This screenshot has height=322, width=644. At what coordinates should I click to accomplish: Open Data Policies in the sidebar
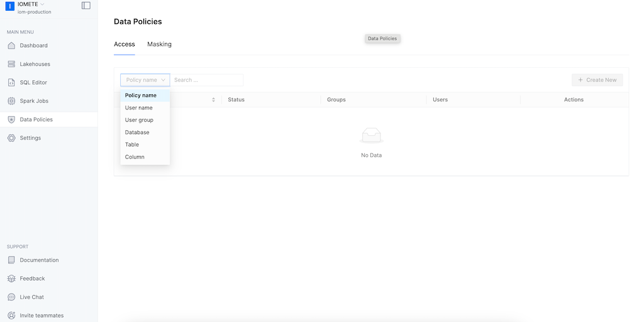36,119
